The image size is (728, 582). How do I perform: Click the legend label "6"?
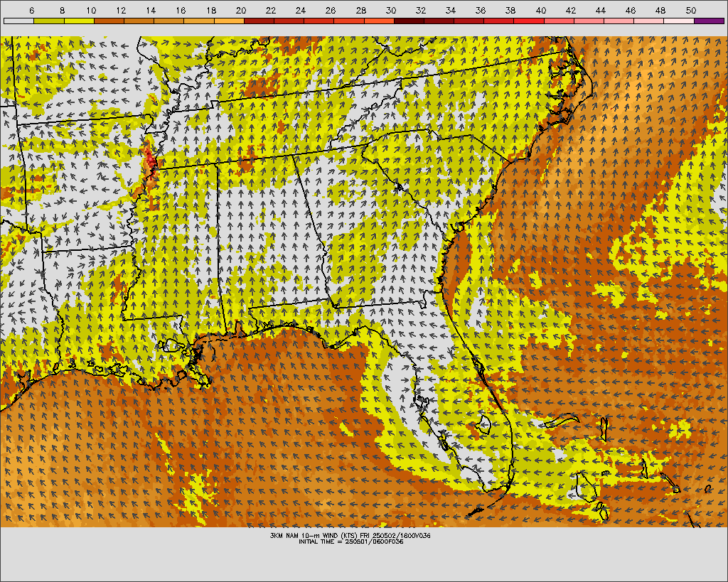[x=31, y=11]
